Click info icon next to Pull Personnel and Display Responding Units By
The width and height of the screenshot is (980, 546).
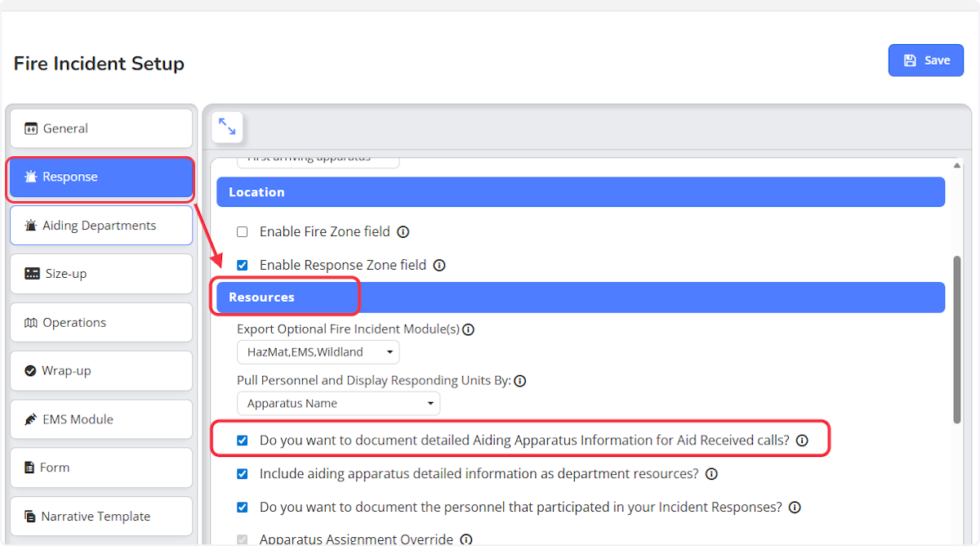(x=519, y=381)
